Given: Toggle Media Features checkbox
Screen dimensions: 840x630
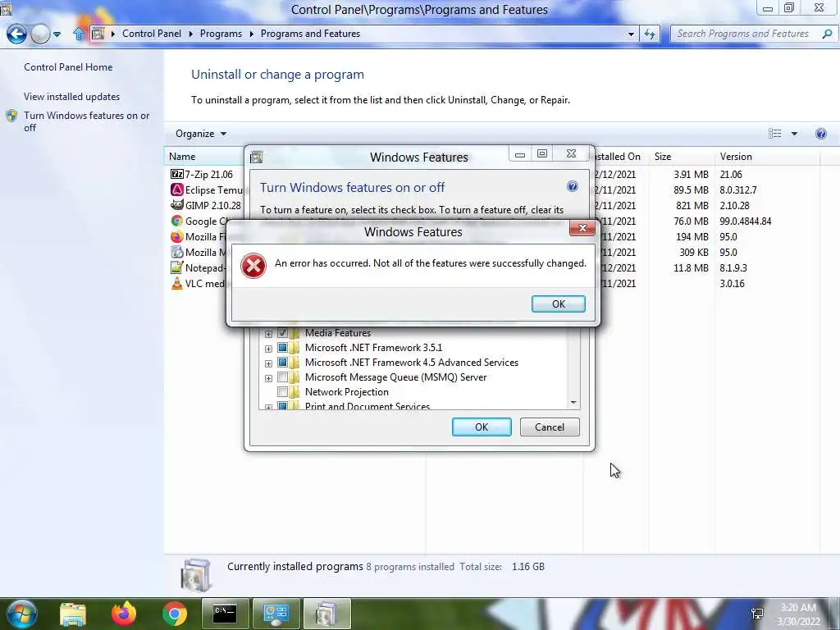Looking at the screenshot, I should 282,333.
